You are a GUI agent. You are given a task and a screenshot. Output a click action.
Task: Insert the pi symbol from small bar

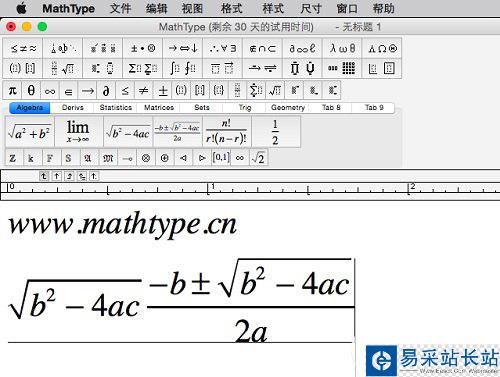(x=12, y=90)
